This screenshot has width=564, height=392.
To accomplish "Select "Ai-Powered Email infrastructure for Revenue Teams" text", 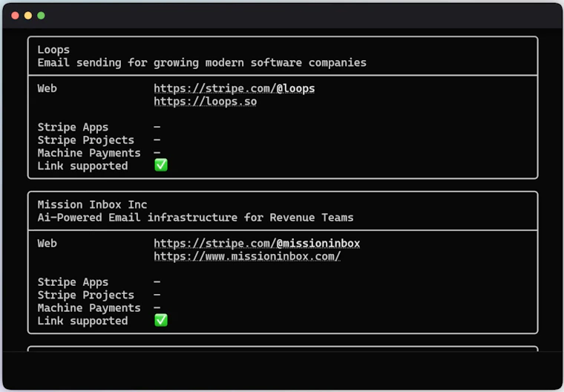I will tap(195, 218).
